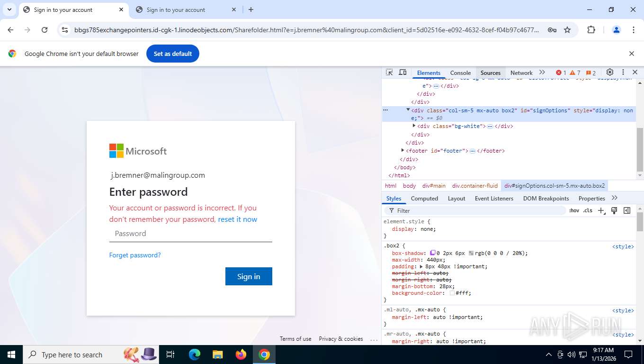Click the 'Forget password?' link
The image size is (644, 364).
[135, 255]
